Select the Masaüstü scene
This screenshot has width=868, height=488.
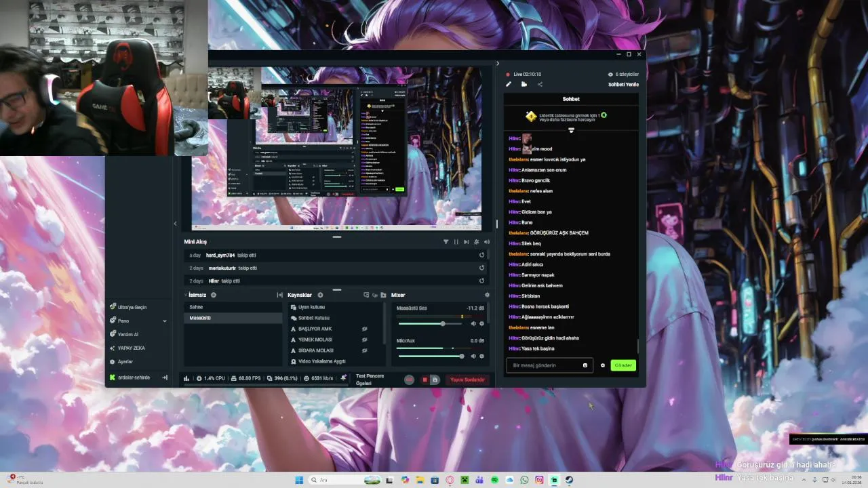click(x=233, y=318)
